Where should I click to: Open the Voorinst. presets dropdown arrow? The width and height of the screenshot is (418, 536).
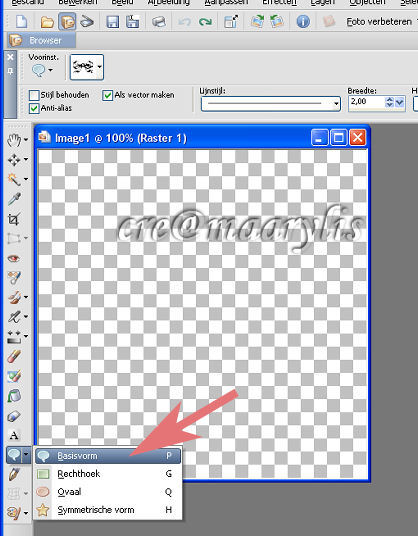click(x=51, y=70)
